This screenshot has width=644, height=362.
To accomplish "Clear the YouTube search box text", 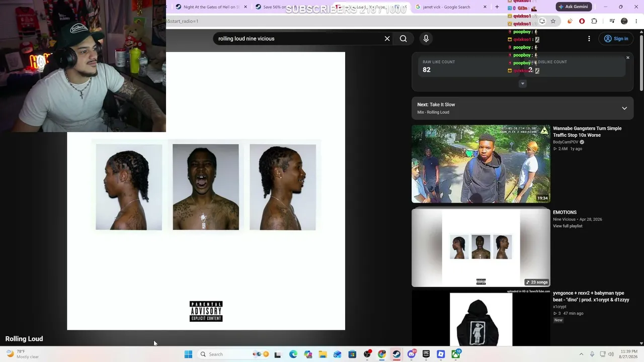I will click(x=387, y=39).
